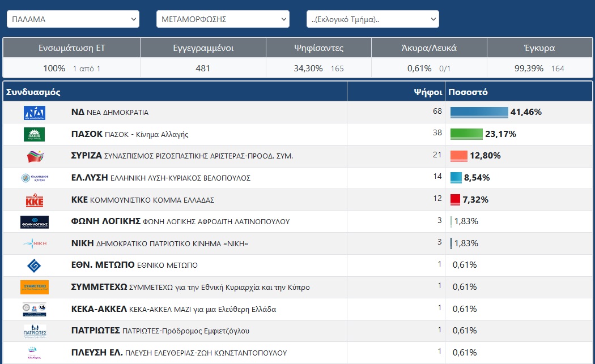Click the green ΠΑΣΟΚ party logo
This screenshot has width=595, height=364.
click(x=35, y=134)
